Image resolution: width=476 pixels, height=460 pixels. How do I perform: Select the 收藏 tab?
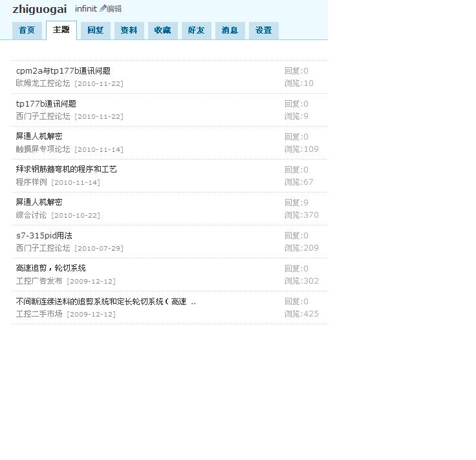tap(163, 30)
